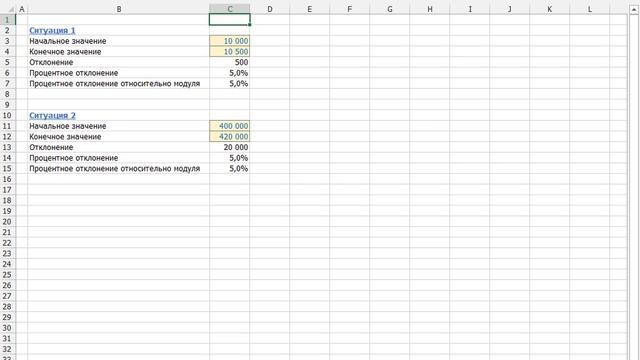Select the input cell with 400 000

[230, 126]
